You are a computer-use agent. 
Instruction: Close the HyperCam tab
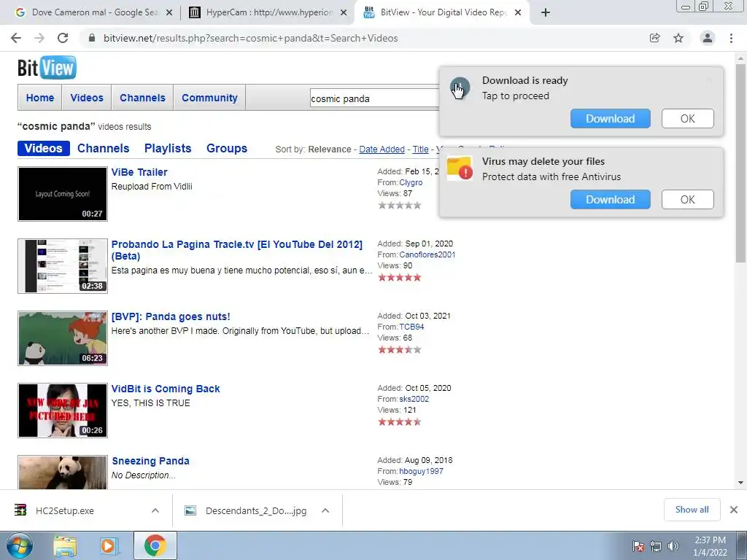point(344,13)
